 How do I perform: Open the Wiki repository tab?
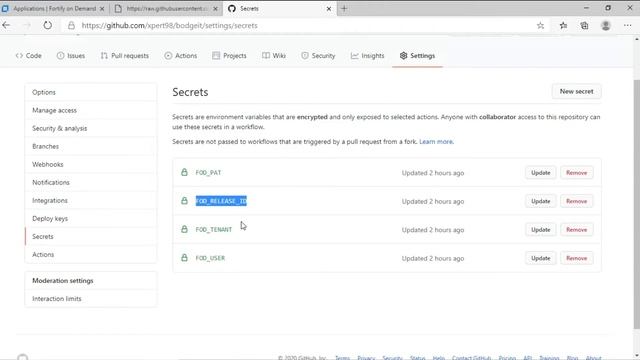tap(274, 56)
